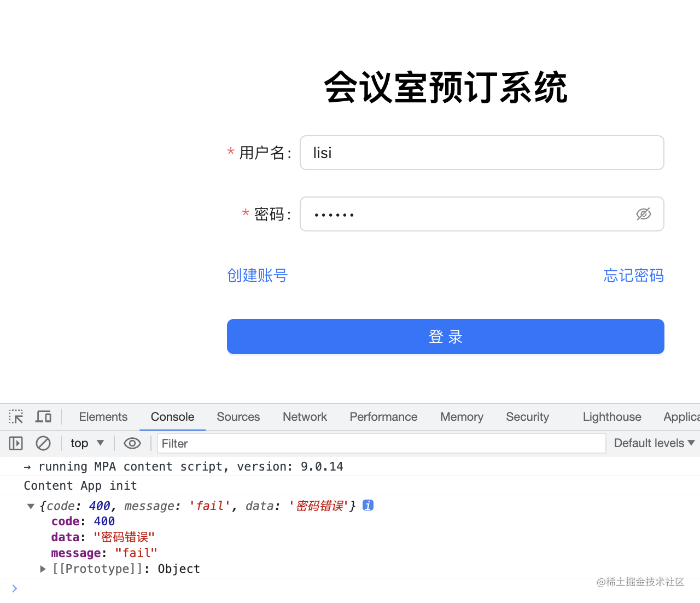The width and height of the screenshot is (700, 603).
Task: Open the Default levels dropdown
Action: coord(654,443)
